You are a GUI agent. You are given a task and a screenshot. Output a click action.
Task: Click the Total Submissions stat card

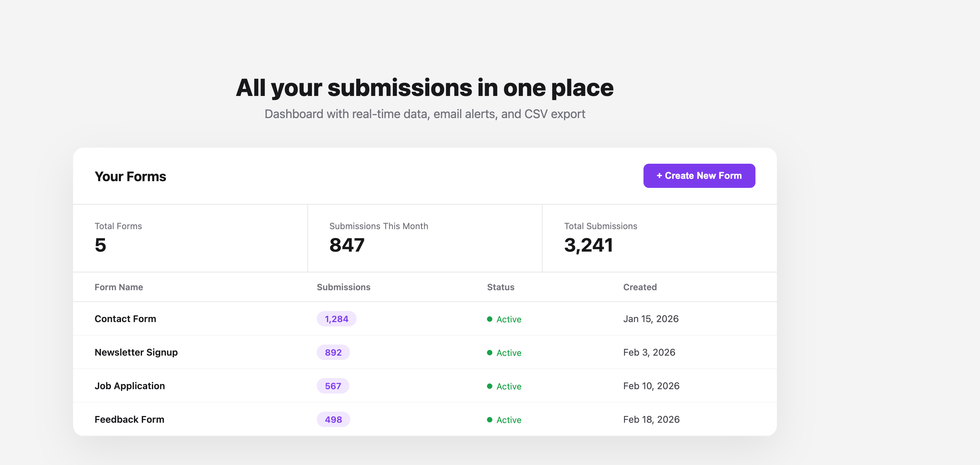659,238
